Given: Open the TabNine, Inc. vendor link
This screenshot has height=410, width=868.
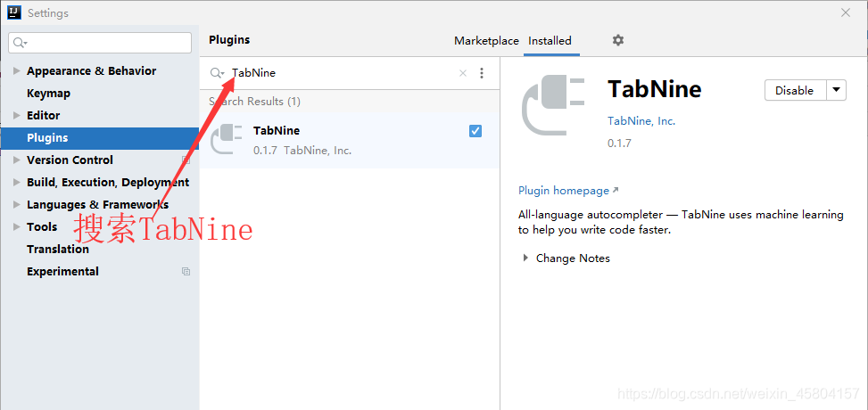Looking at the screenshot, I should [x=641, y=121].
